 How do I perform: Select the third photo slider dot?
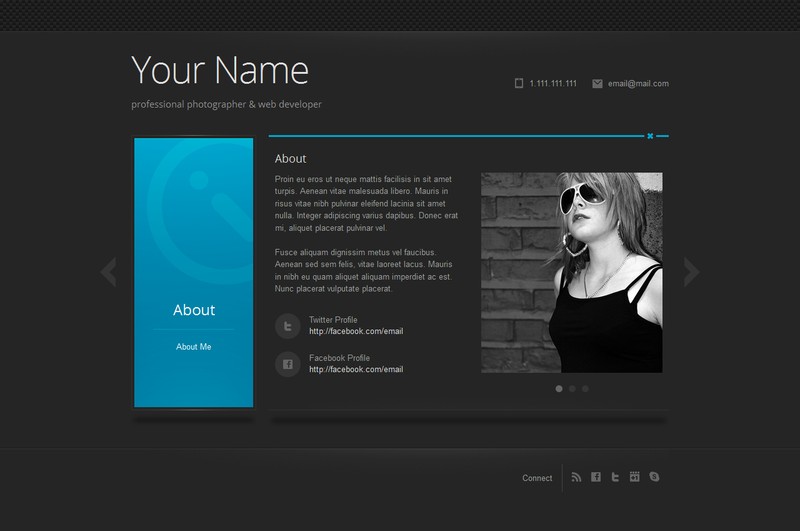[x=585, y=388]
